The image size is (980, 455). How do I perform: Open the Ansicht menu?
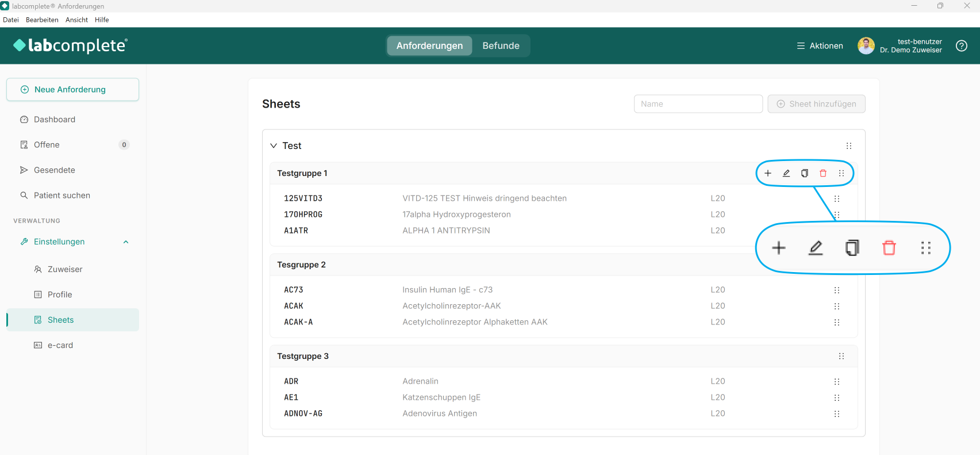[76, 20]
